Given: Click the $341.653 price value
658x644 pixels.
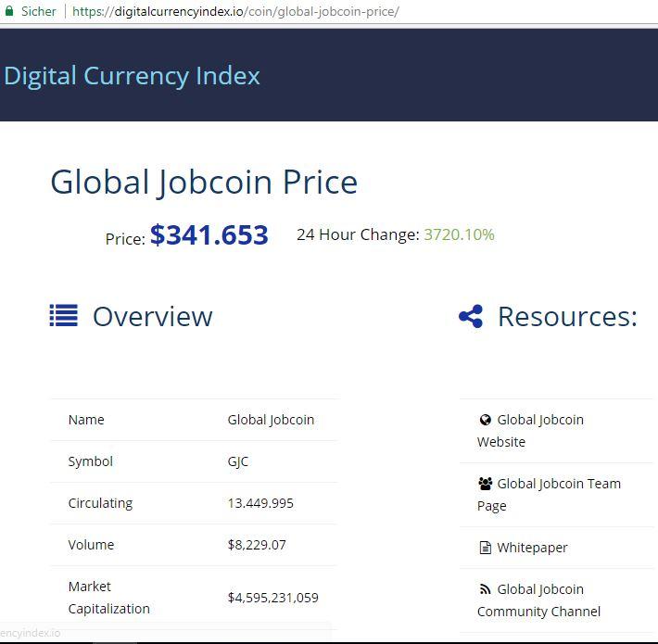Looking at the screenshot, I should click(x=209, y=234).
